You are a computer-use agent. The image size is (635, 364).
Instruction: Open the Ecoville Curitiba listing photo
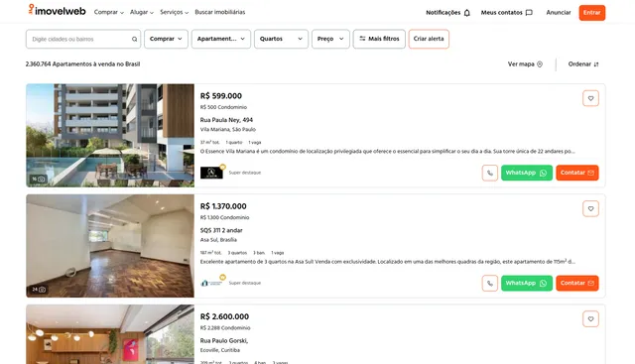(110, 334)
